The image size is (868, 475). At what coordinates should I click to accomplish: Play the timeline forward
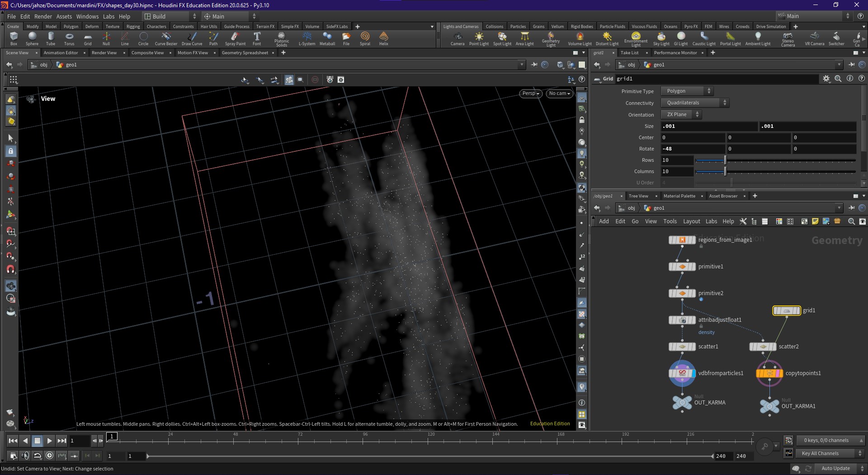pyautogui.click(x=50, y=441)
